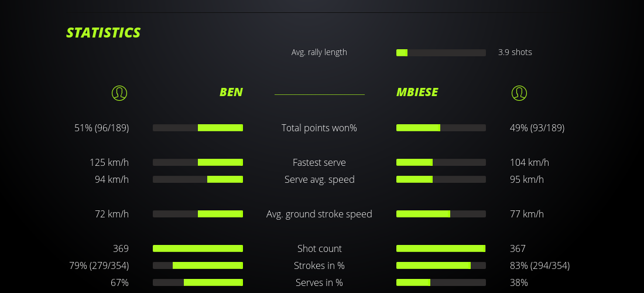The width and height of the screenshot is (644, 293).
Task: Click Ben's serve average speed bar
Action: click(x=198, y=179)
